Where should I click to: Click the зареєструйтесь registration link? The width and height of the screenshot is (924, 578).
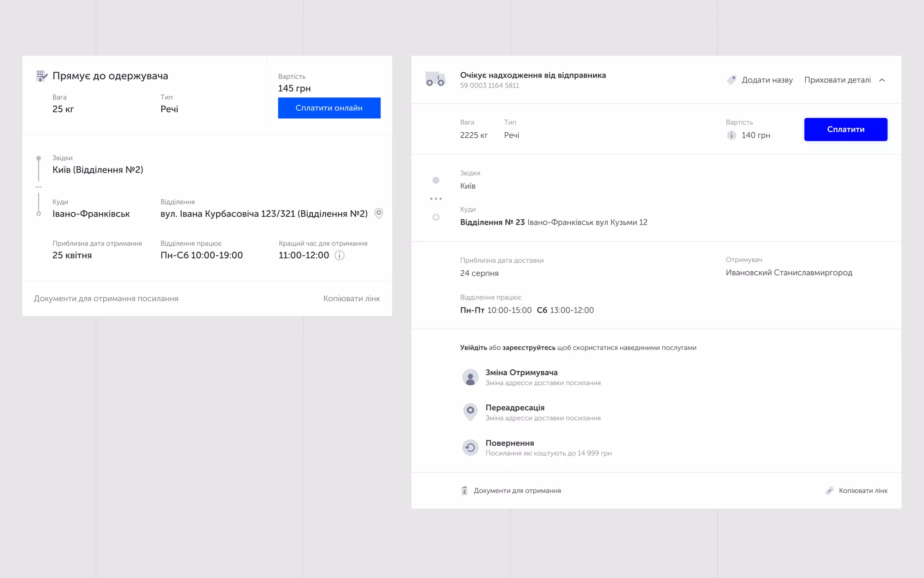click(529, 348)
